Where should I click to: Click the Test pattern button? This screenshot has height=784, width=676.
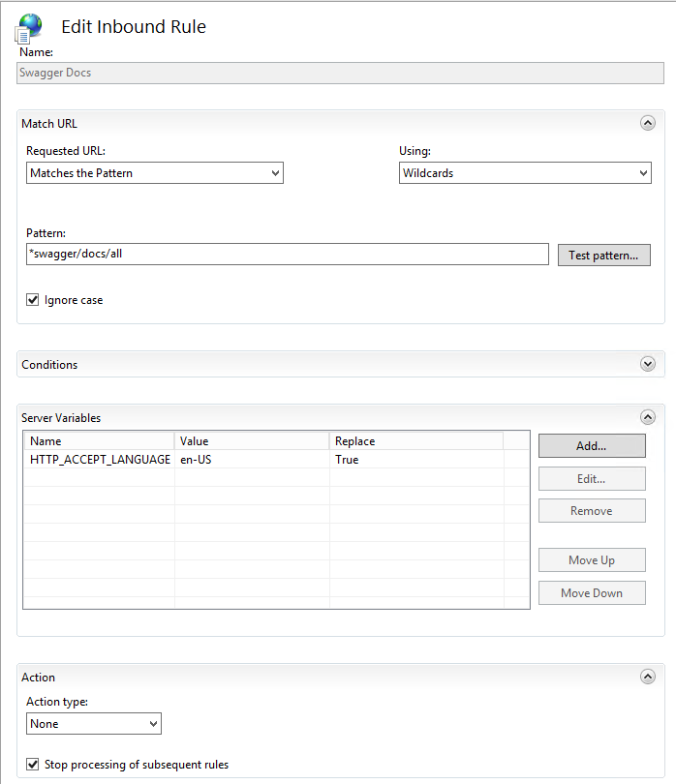point(602,256)
